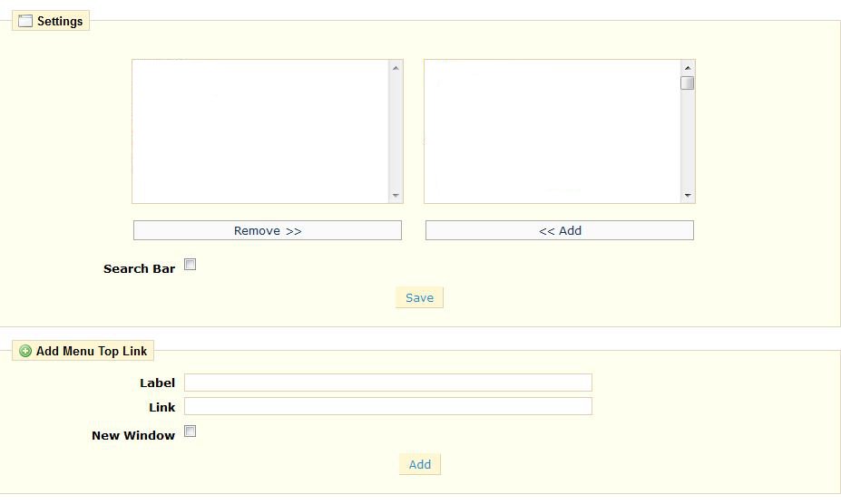Click the Settings panel window icon
The width and height of the screenshot is (841, 504).
click(x=25, y=21)
